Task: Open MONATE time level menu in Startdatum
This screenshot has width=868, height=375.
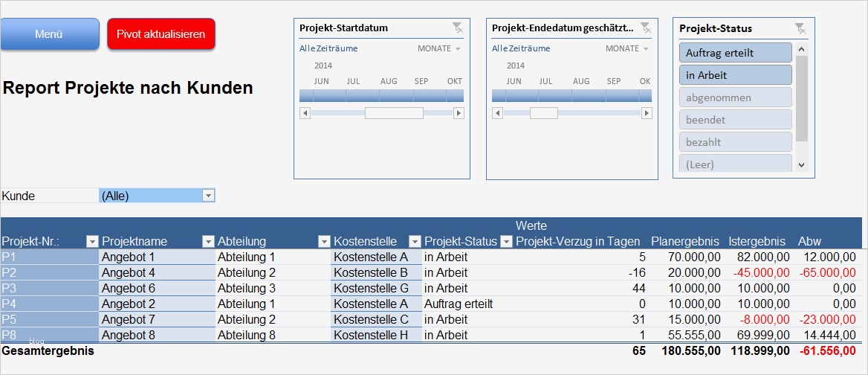Action: click(x=439, y=48)
